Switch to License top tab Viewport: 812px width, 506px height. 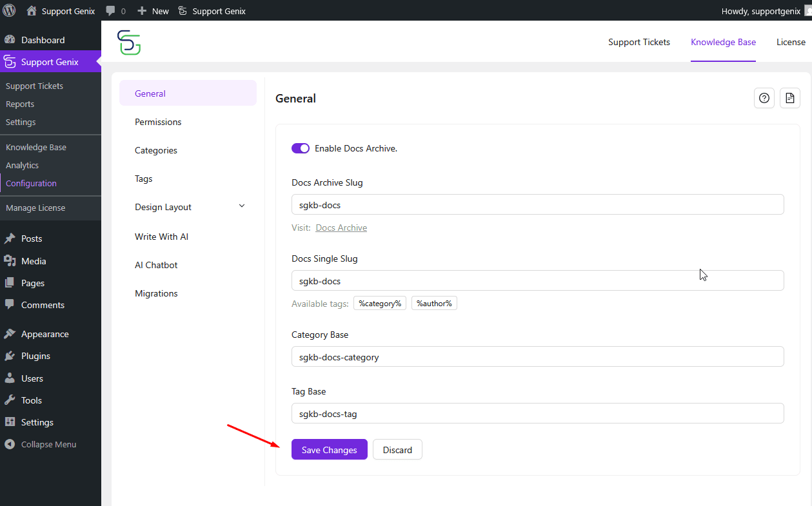pos(791,42)
